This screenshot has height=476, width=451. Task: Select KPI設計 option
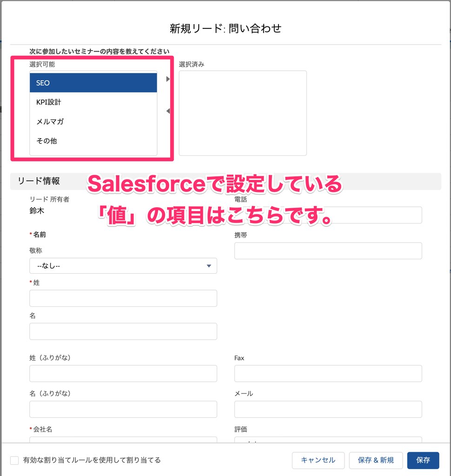pos(93,102)
